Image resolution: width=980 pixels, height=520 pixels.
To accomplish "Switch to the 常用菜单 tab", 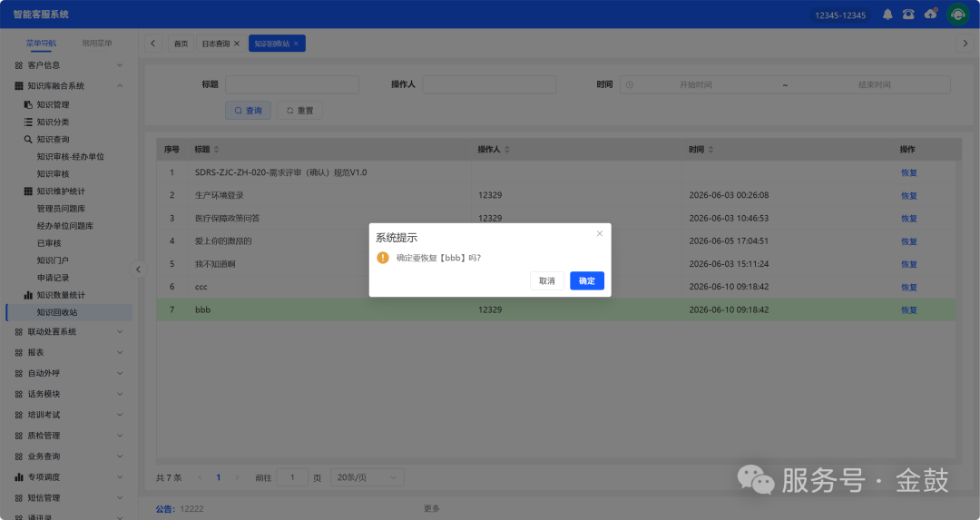I will [x=97, y=44].
